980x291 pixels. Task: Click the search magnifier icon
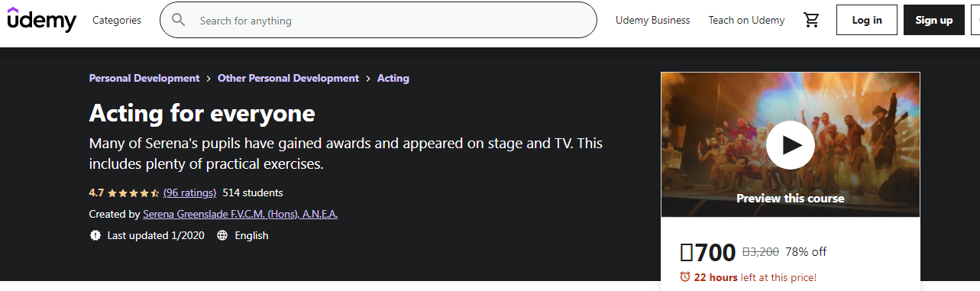[179, 21]
